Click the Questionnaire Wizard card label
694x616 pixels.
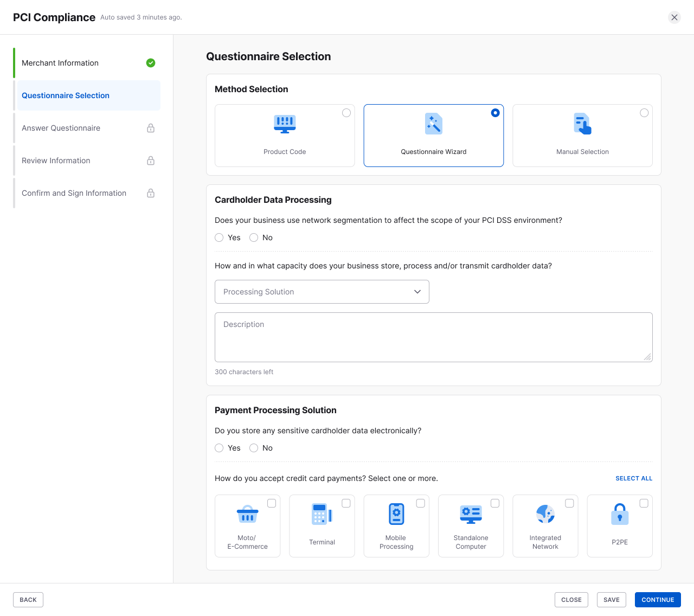coord(434,152)
